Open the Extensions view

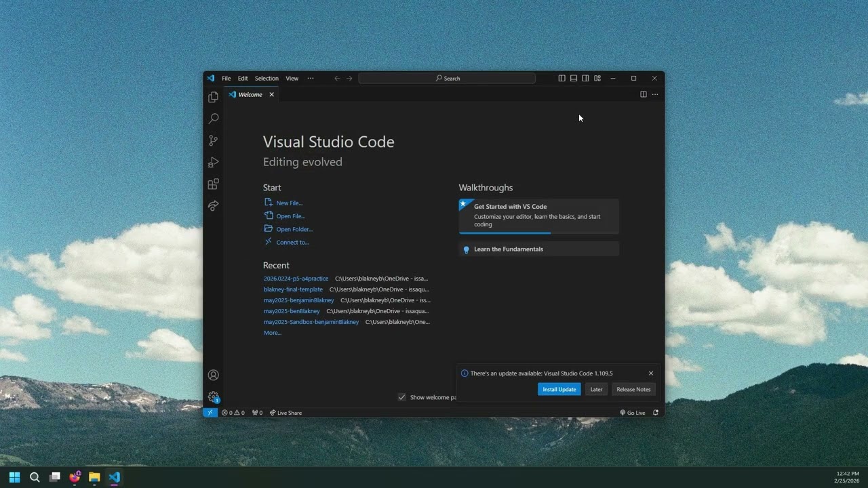tap(214, 184)
